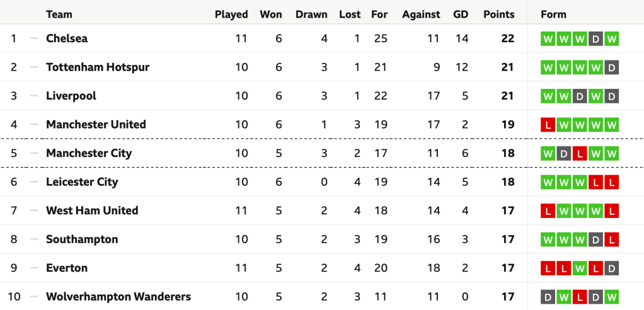The image size is (644, 310).
Task: Click the no-movement dash beside Leicester City
Action: (34, 182)
